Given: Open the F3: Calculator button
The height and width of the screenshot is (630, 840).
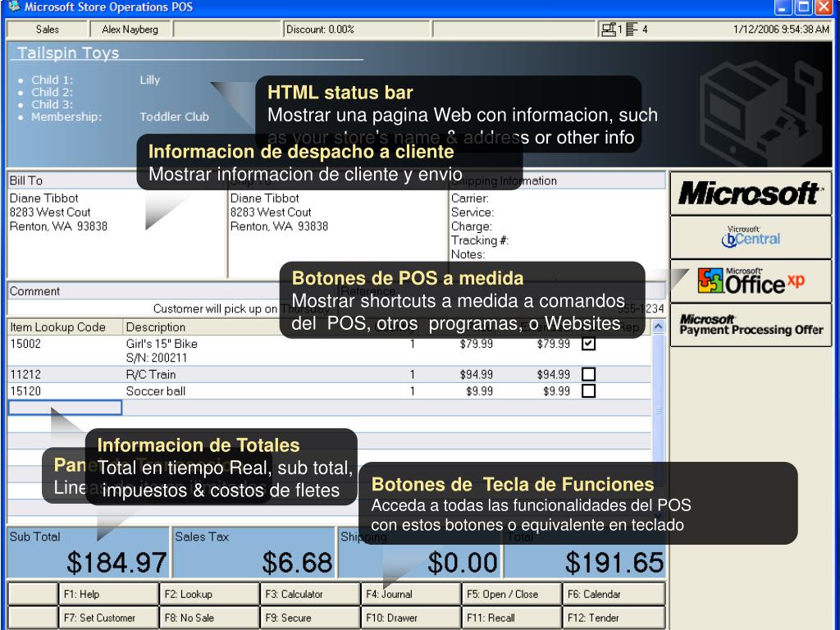Looking at the screenshot, I should click(309, 594).
